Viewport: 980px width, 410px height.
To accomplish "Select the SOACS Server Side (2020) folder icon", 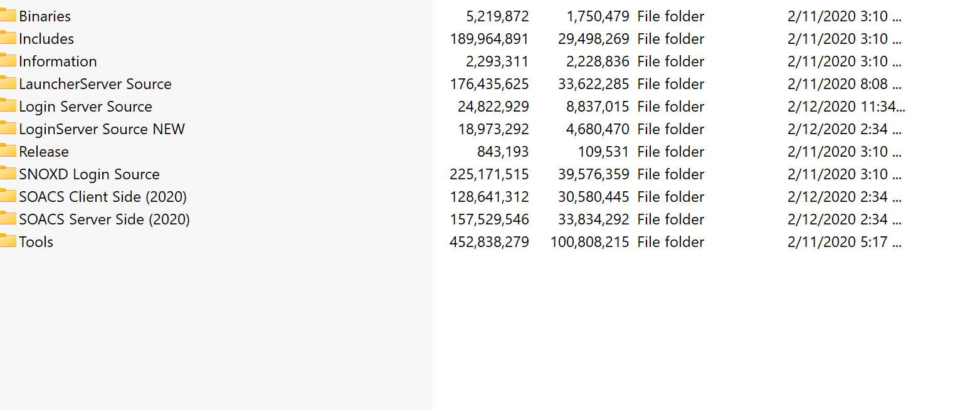I will [x=8, y=219].
